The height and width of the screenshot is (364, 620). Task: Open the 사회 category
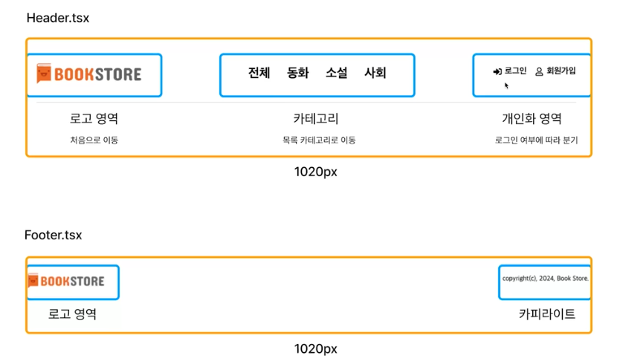pyautogui.click(x=375, y=73)
